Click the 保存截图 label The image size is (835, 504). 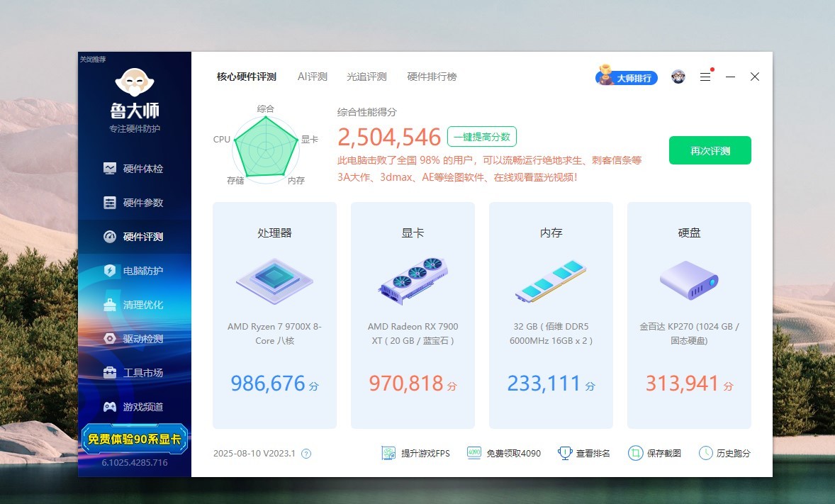tap(664, 454)
